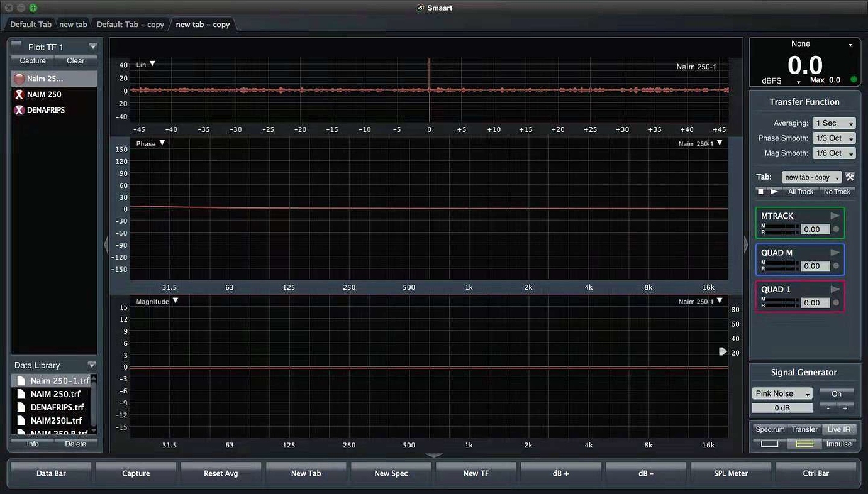Click file icon of NAIM250L.trf
Screen dimensions: 868x494
coord(21,420)
